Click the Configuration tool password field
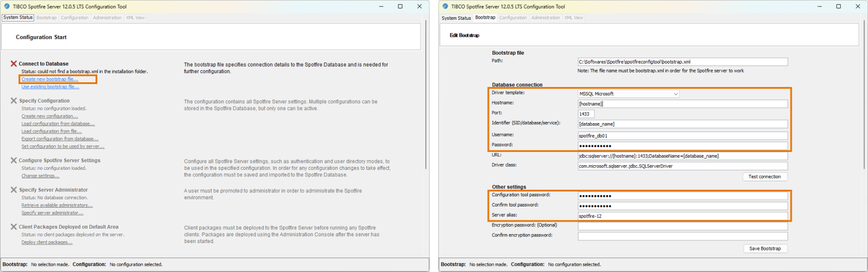Image resolution: width=868 pixels, height=272 pixels. 682,196
